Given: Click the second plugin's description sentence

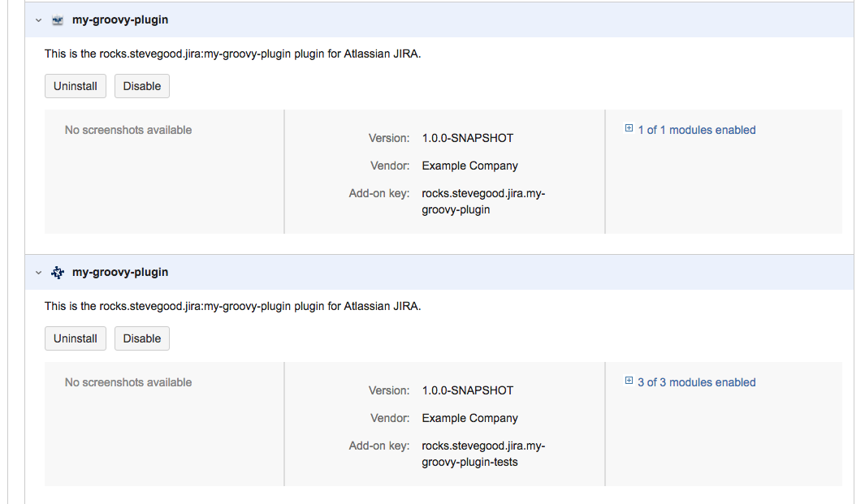Looking at the screenshot, I should point(233,307).
